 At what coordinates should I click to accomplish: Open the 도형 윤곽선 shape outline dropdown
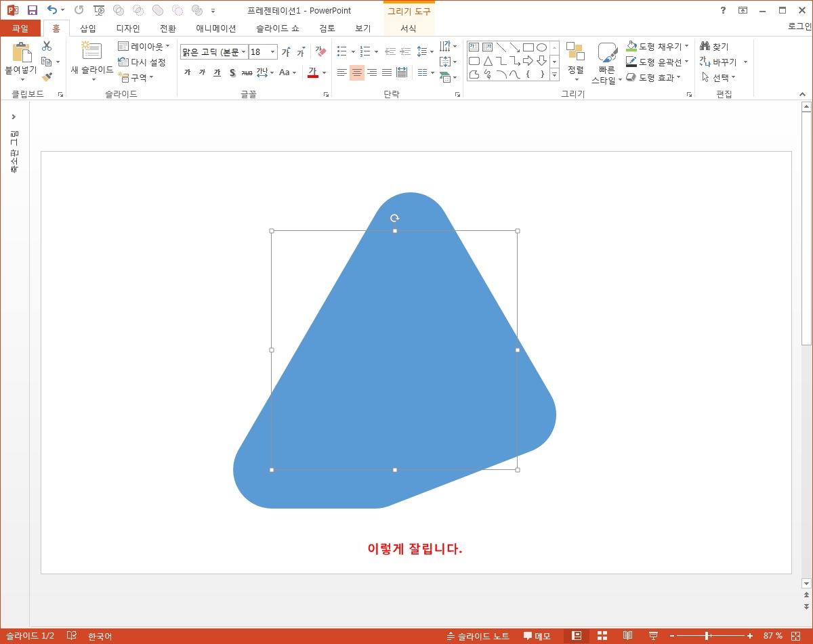[657, 62]
